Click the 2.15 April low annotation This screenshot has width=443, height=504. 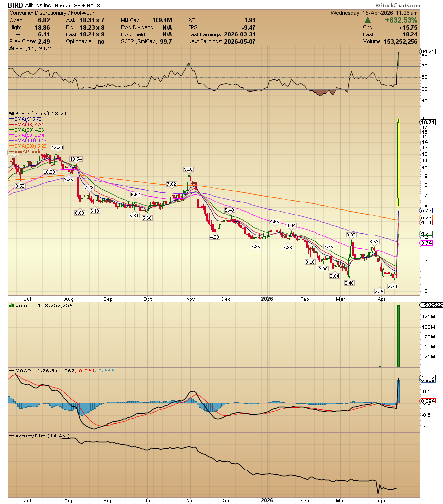tap(380, 291)
